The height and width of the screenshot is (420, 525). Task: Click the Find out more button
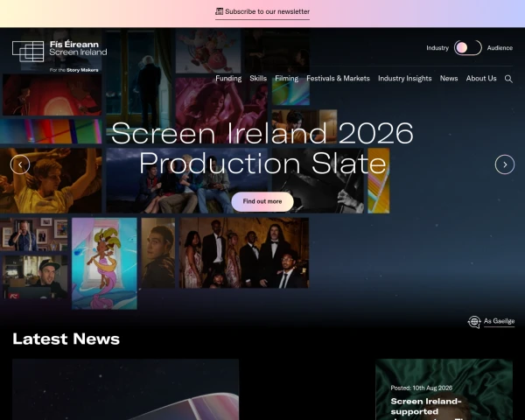[262, 201]
